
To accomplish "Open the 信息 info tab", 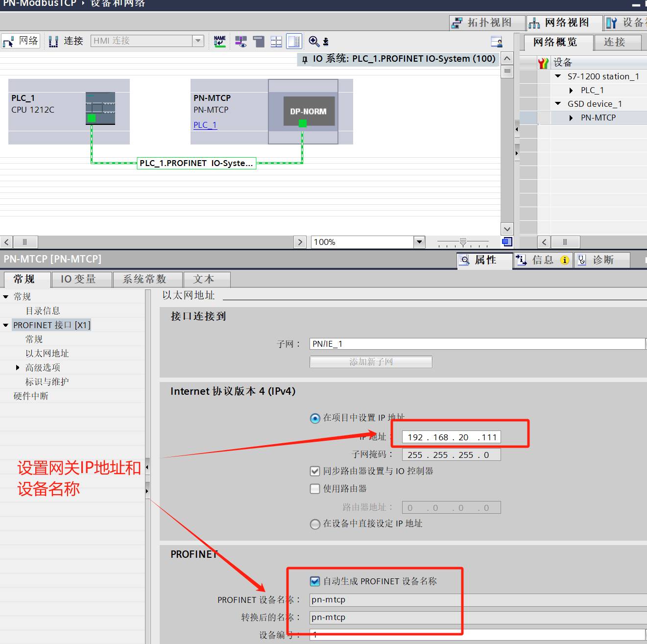I will click(543, 260).
